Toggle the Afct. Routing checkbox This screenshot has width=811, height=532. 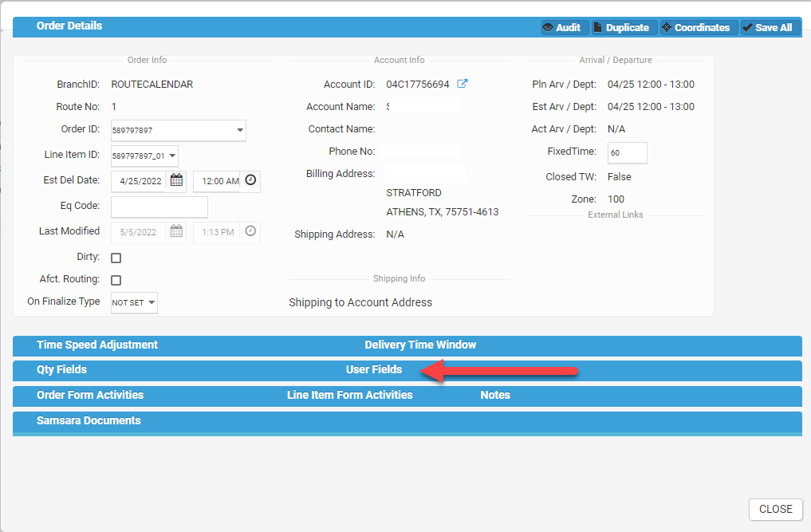[x=116, y=280]
